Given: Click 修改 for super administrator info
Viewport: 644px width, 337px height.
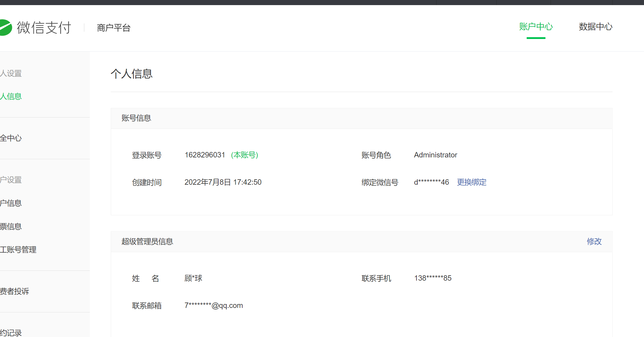Looking at the screenshot, I should (x=594, y=241).
